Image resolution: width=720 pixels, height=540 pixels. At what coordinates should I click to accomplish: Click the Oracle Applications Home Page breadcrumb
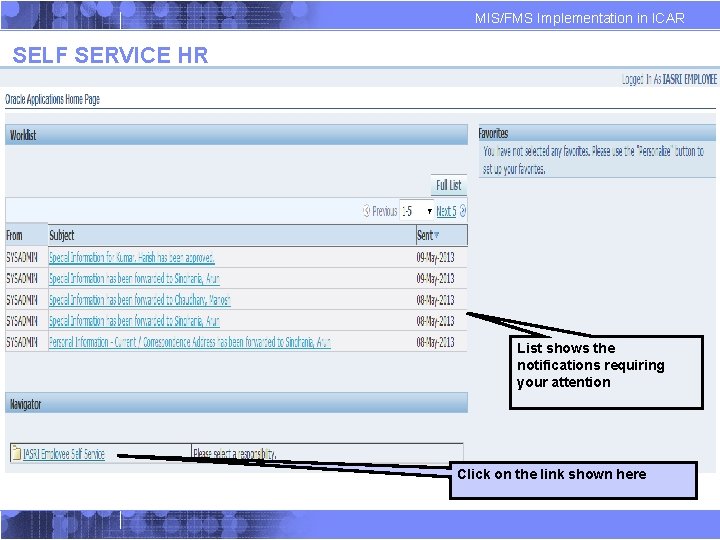[x=52, y=99]
